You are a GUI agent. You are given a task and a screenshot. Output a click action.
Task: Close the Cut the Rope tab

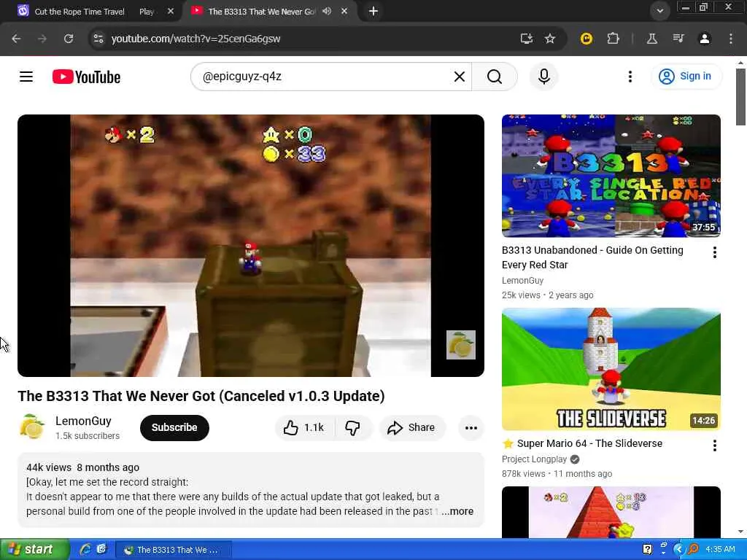171,12
